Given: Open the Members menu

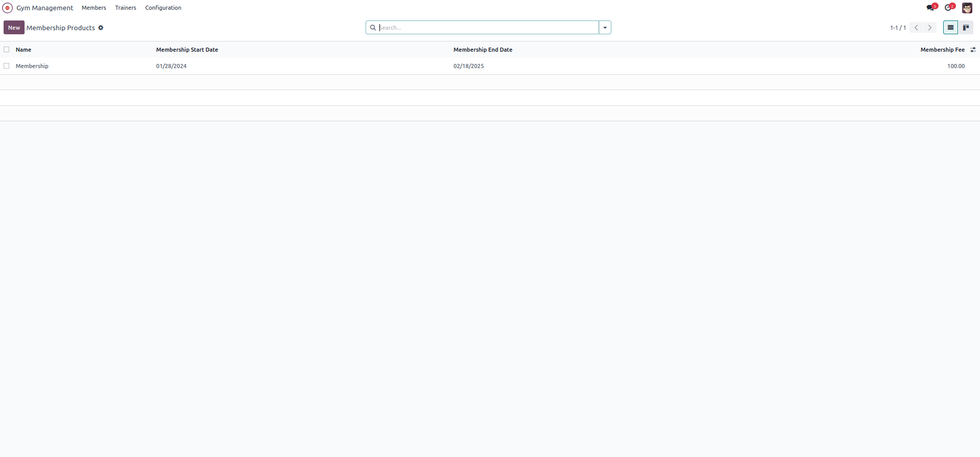Looking at the screenshot, I should 94,8.
